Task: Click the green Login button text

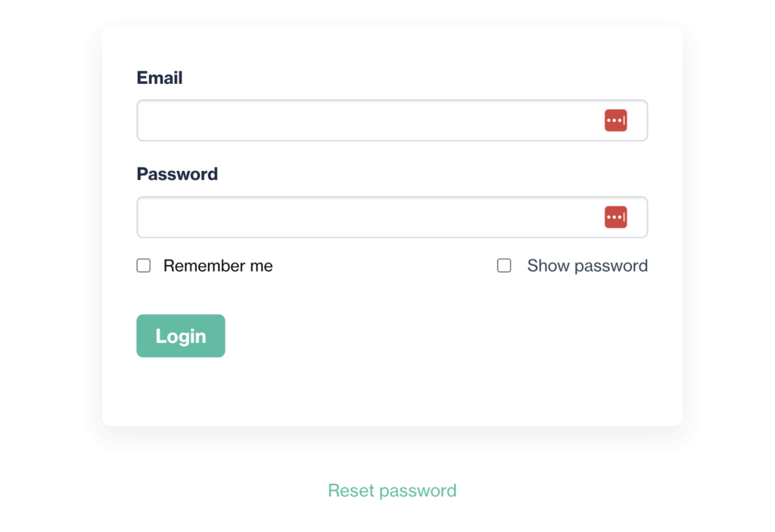Action: tap(180, 336)
